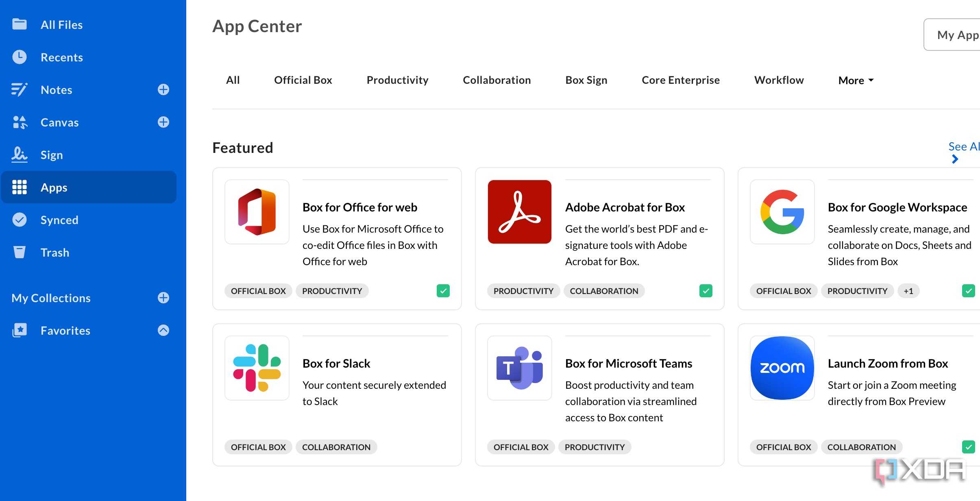Click OFFICIAL BOX tag on Office for web card
Image resolution: width=980 pixels, height=501 pixels.
point(258,291)
